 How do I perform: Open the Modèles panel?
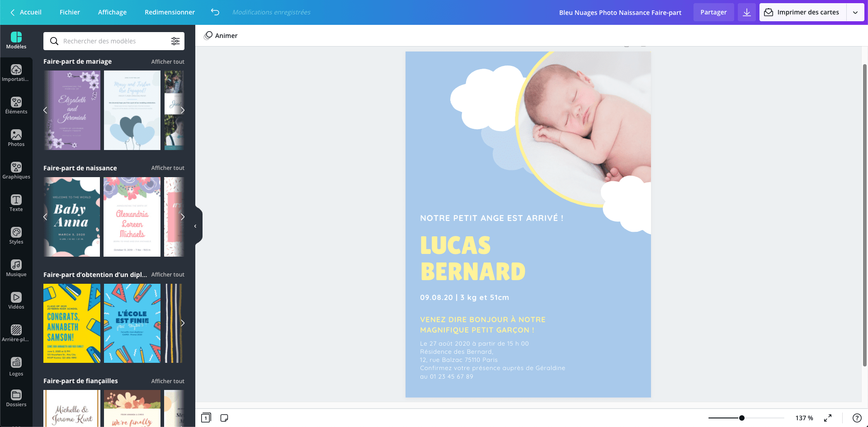(x=16, y=41)
